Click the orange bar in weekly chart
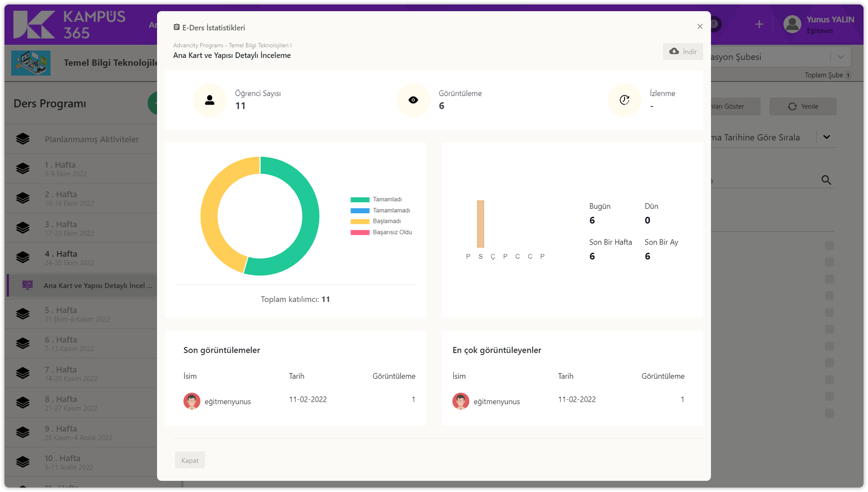This screenshot has height=492, width=868. pos(481,224)
